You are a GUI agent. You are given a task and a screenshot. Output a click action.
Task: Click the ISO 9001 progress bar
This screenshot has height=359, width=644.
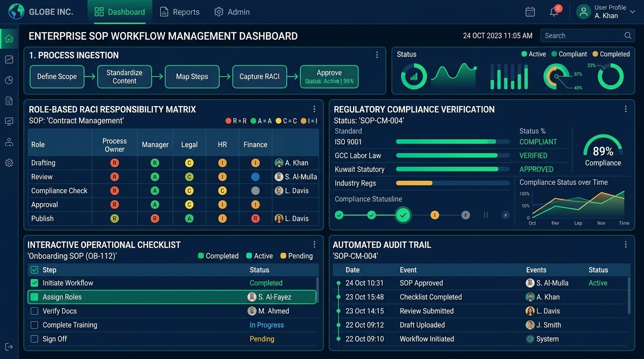(453, 142)
